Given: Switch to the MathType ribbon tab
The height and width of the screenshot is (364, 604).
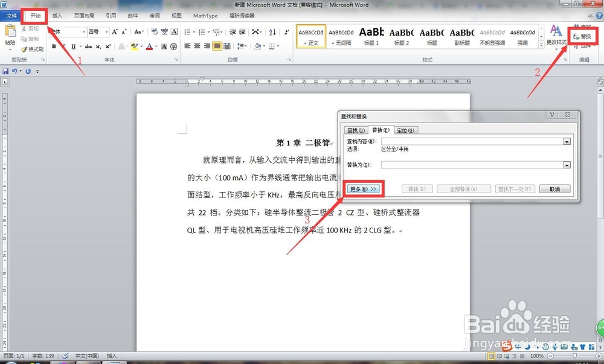Looking at the screenshot, I should (x=205, y=16).
